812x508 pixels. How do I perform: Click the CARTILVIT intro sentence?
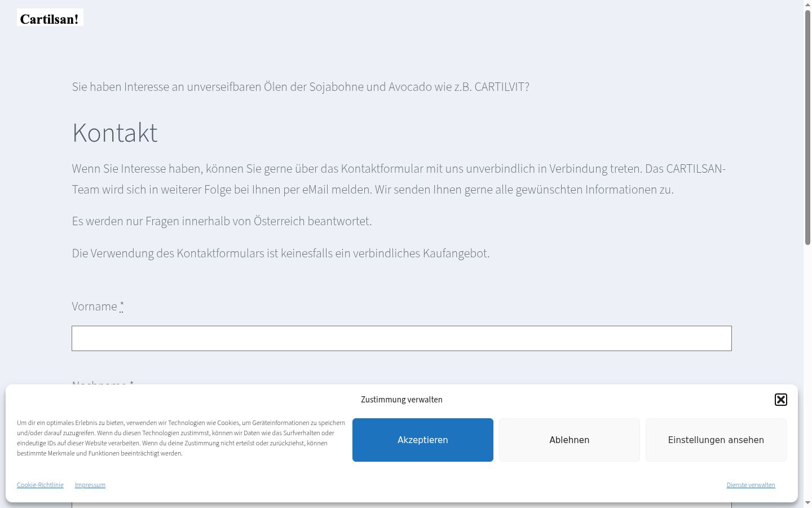[x=301, y=87]
